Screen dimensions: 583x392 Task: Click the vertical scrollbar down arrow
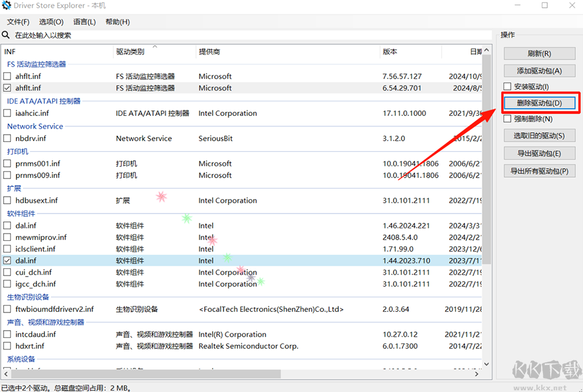point(486,364)
